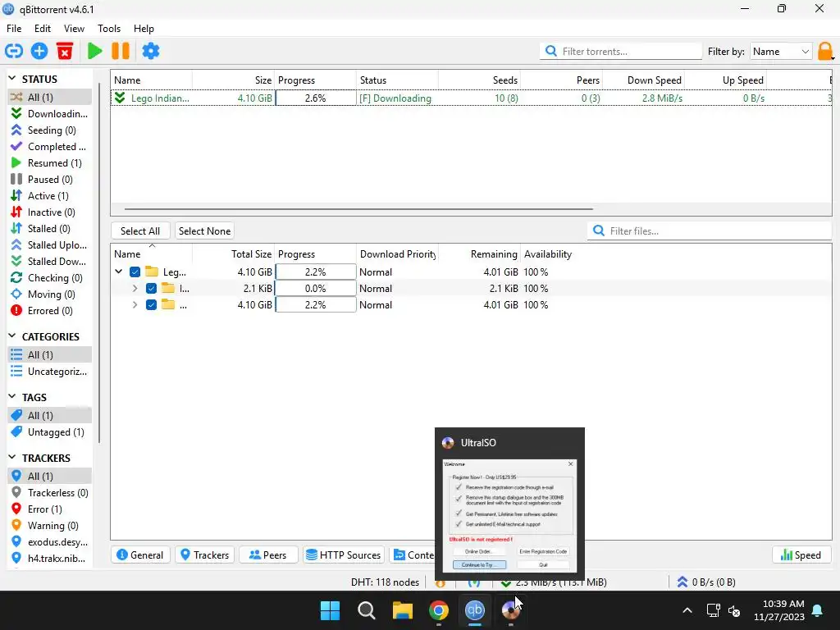Click the red Remove torrent icon
Image resolution: width=840 pixels, height=630 pixels.
pyautogui.click(x=65, y=51)
